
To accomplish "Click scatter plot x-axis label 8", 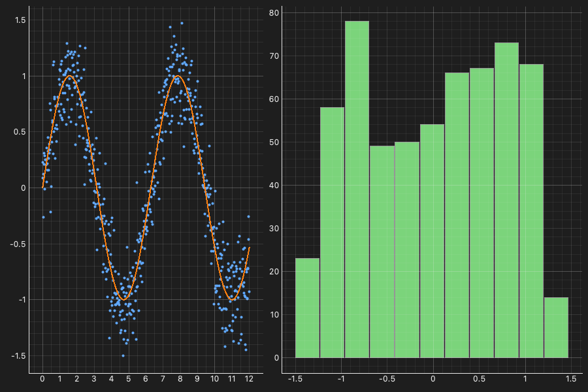I will [180, 379].
